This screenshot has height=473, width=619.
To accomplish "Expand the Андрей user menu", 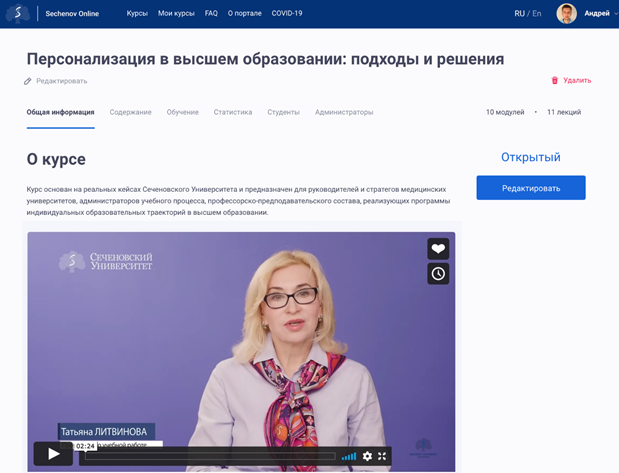I will pyautogui.click(x=601, y=13).
